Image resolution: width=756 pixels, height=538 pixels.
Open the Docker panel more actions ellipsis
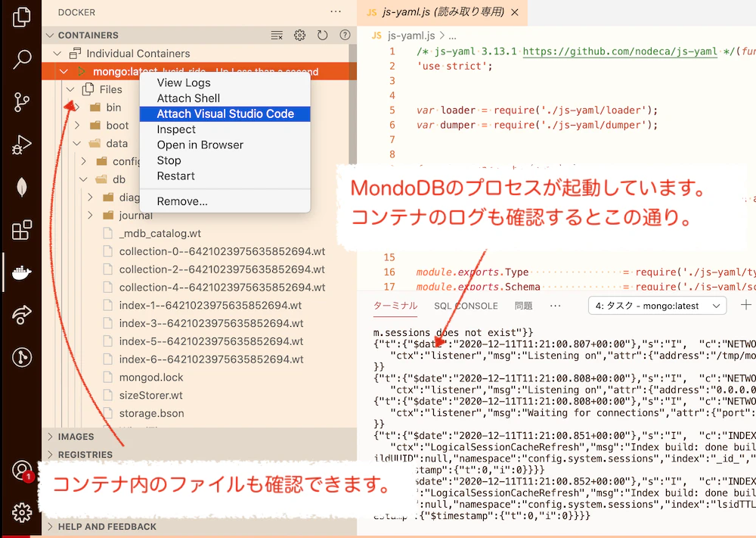336,11
